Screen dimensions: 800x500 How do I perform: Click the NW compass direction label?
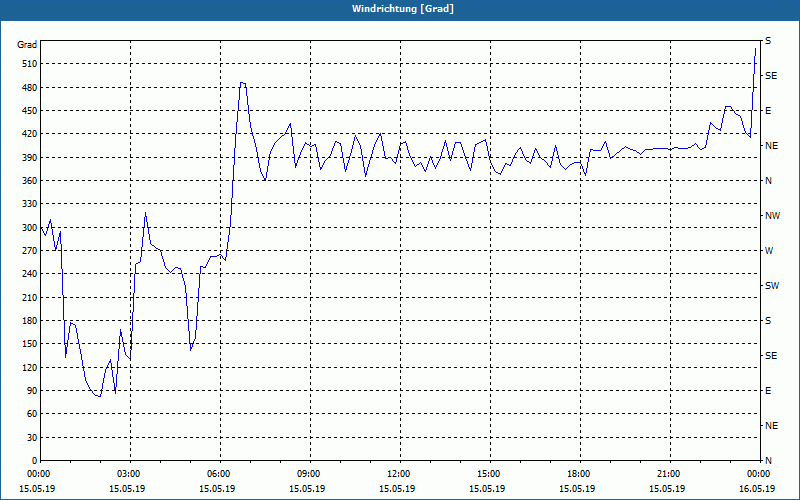coord(772,216)
